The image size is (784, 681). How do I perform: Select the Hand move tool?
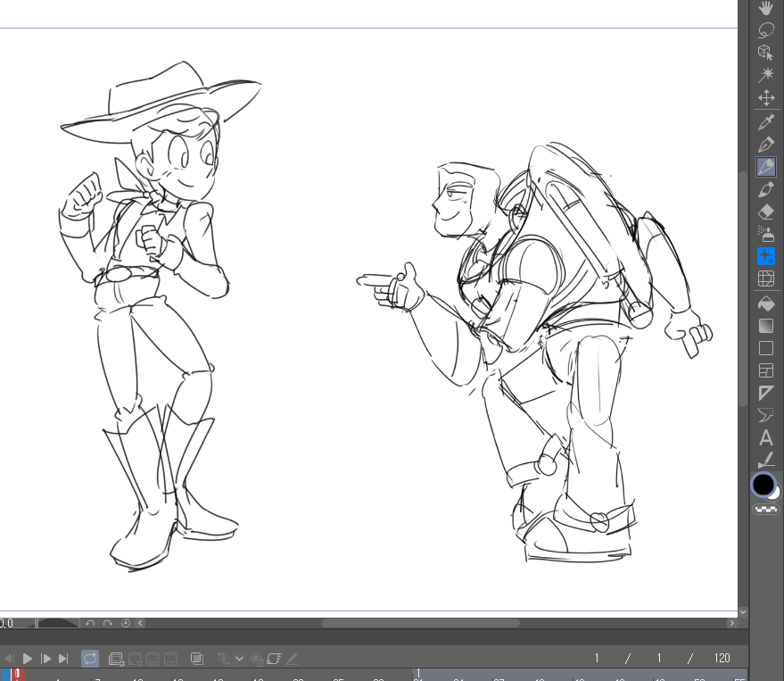[x=765, y=7]
